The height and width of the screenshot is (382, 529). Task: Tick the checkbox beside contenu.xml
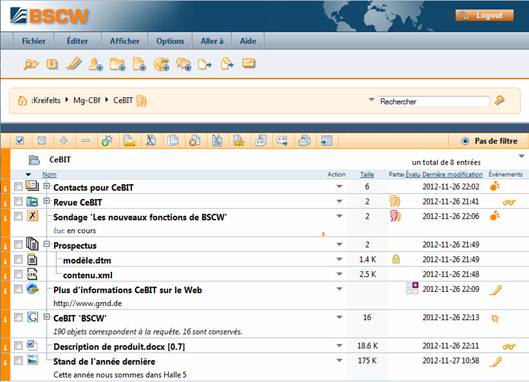click(x=19, y=274)
